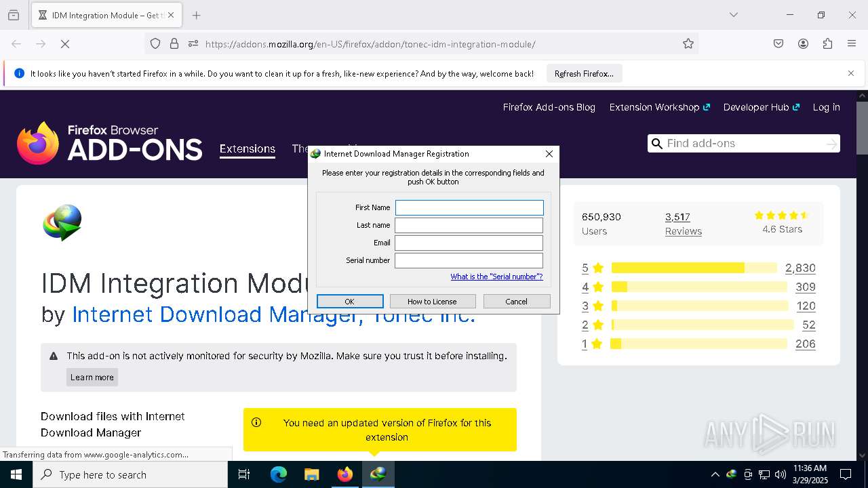Select the IDM Integration Module tab

coord(106,15)
